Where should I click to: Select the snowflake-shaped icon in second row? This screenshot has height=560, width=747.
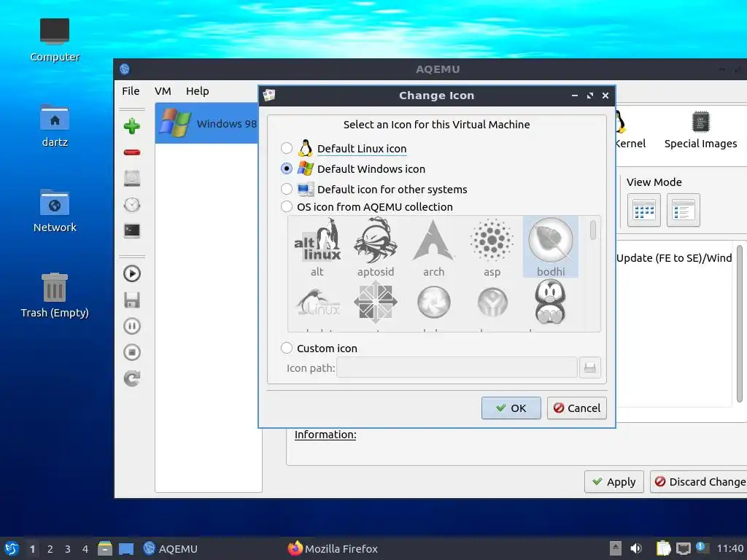click(x=376, y=302)
